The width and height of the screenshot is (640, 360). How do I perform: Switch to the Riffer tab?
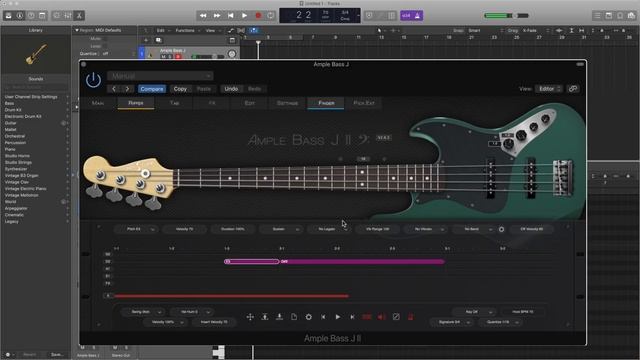pos(136,103)
